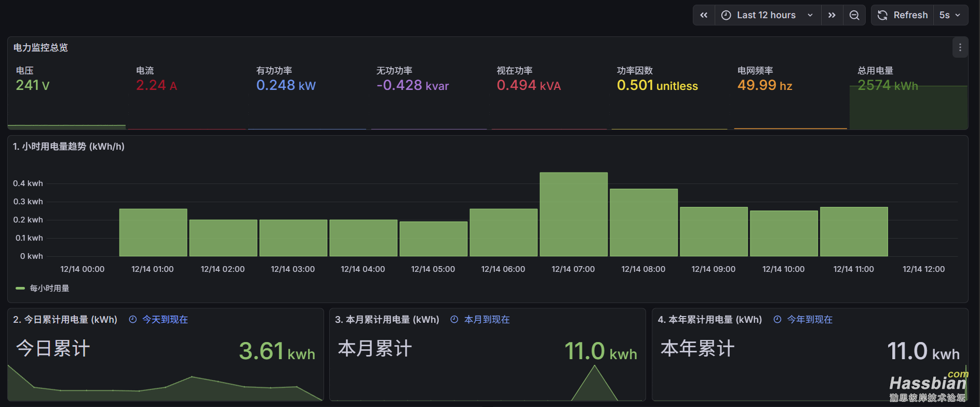
Task: Click the 本年累计用电量 panel title
Action: [x=710, y=320]
